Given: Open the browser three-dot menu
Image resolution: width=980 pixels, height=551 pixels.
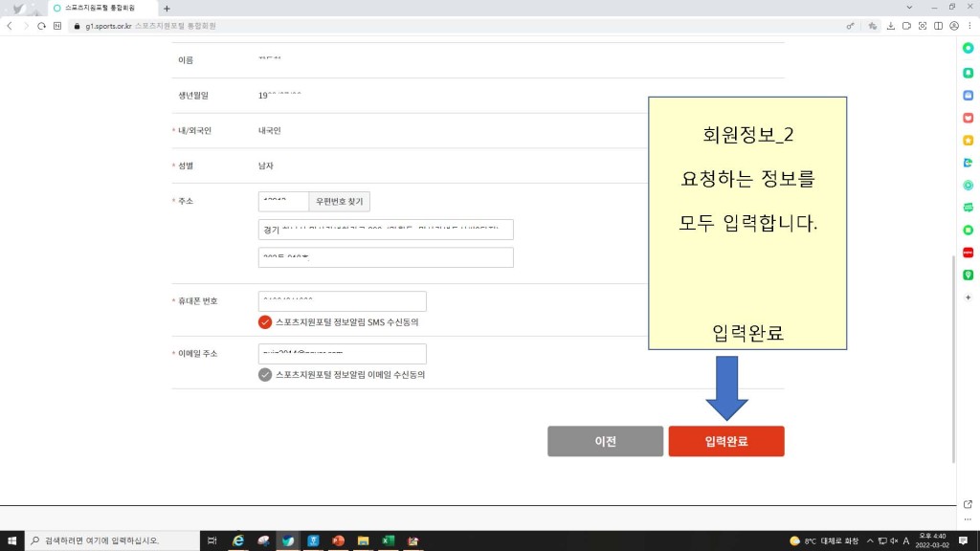Looking at the screenshot, I should [x=969, y=26].
